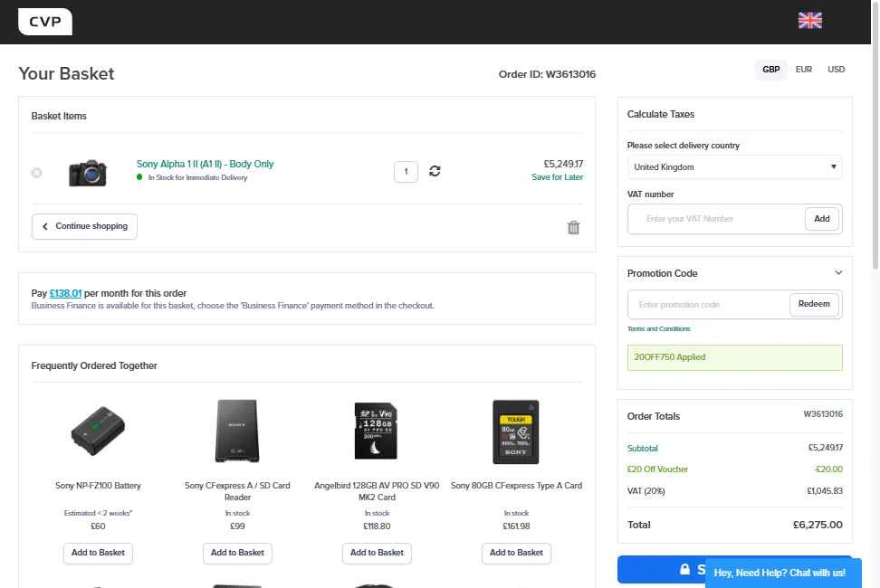Click the VAT (20%) amount £1,045.83
The image size is (880, 588).
click(825, 491)
